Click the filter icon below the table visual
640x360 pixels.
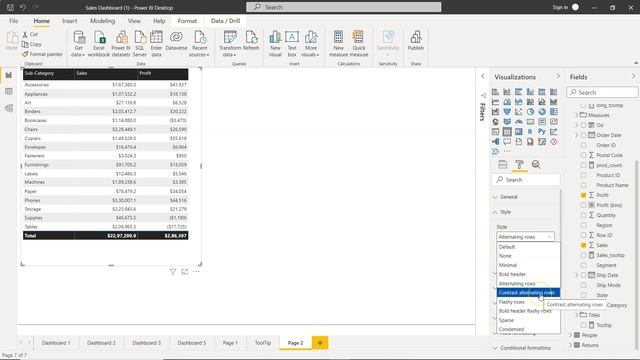pyautogui.click(x=173, y=272)
